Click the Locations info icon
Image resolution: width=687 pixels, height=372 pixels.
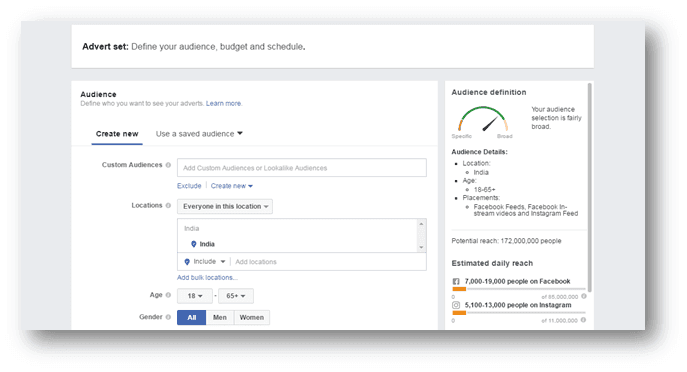coord(168,205)
